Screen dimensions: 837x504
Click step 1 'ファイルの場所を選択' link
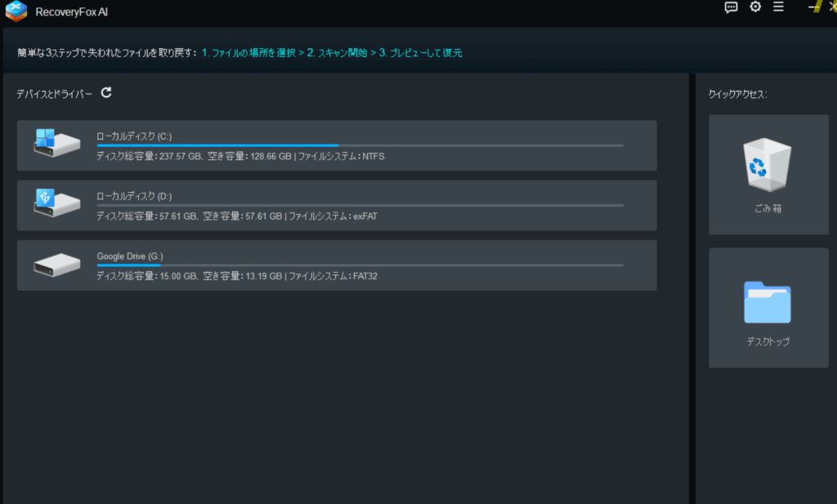click(248, 53)
